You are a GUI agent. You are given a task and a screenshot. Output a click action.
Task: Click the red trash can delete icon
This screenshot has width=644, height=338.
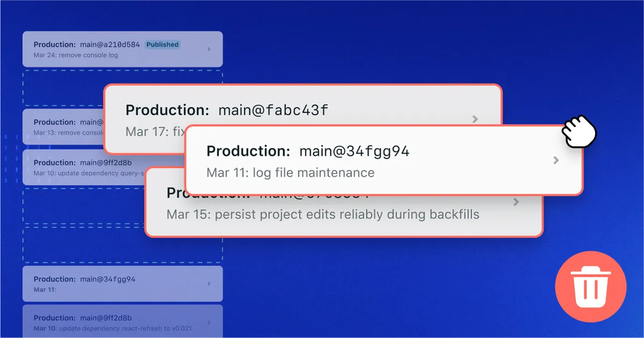pos(590,286)
